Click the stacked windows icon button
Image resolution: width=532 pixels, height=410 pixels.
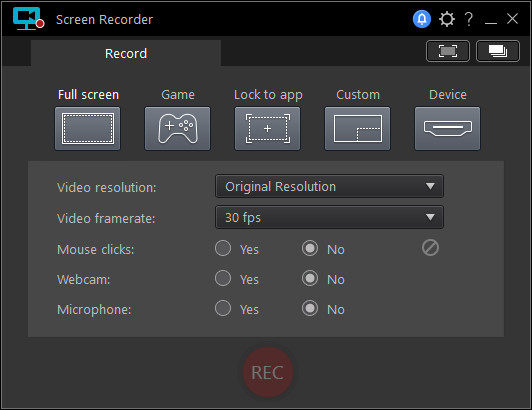click(498, 51)
